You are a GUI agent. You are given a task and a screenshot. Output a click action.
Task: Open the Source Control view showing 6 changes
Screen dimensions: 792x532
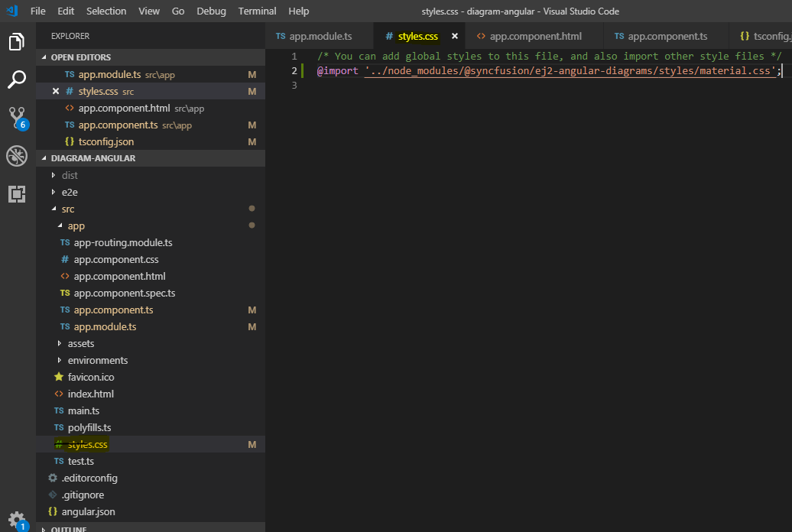(x=16, y=118)
